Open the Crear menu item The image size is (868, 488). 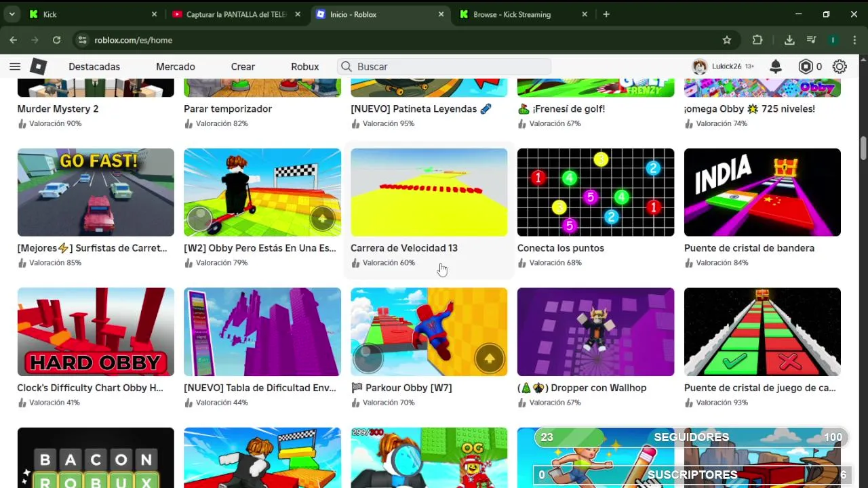[243, 66]
